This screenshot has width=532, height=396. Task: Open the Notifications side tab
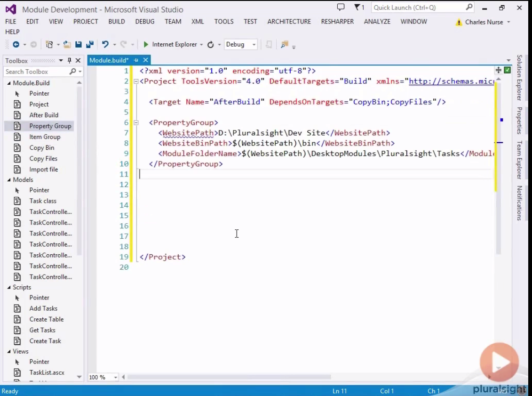519,203
